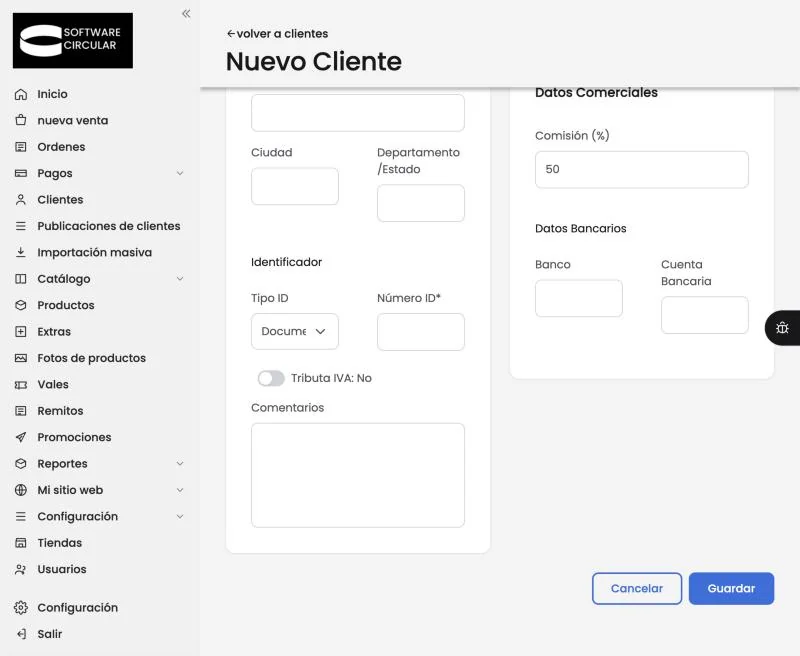Click the Mi sitio web globe icon
Screen dimensions: 800x656
(x=21, y=490)
